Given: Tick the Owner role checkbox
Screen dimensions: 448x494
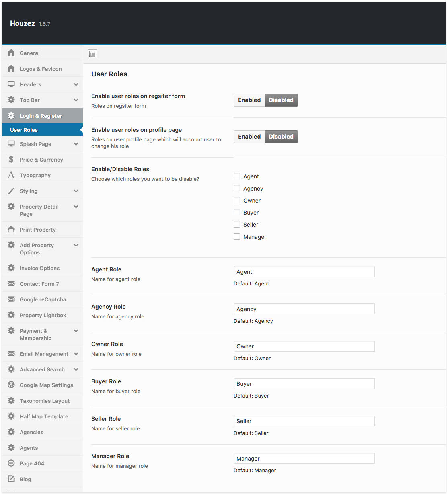Looking at the screenshot, I should point(237,200).
